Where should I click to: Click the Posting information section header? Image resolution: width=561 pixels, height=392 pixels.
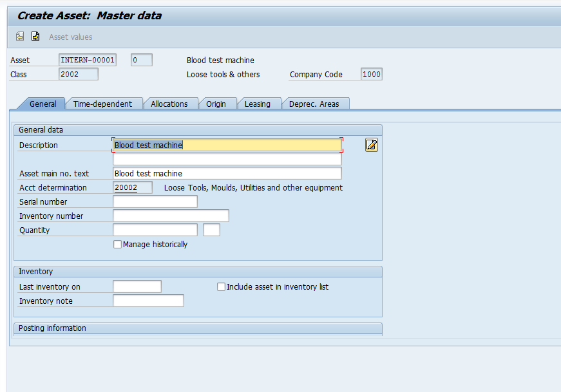tap(198, 328)
